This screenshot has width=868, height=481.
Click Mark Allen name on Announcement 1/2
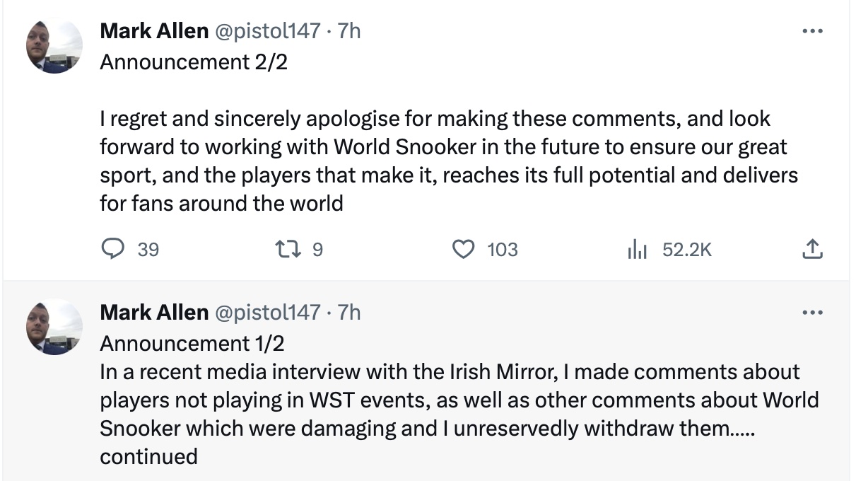[154, 312]
